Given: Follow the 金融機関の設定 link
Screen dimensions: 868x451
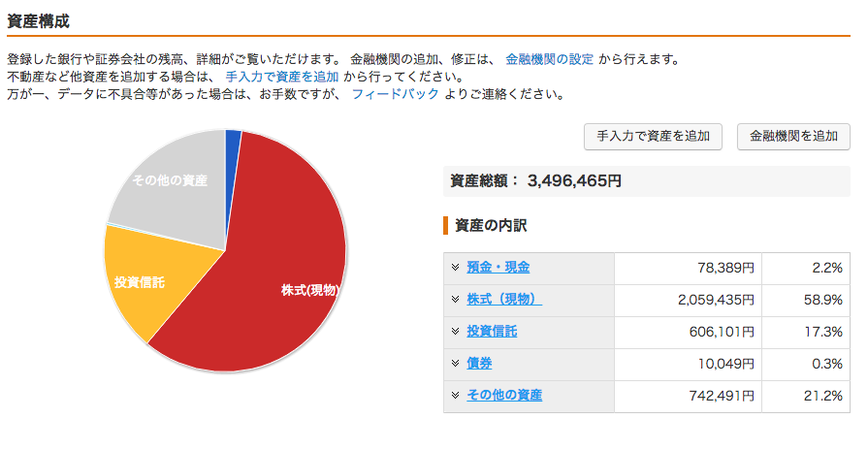Looking at the screenshot, I should [549, 59].
